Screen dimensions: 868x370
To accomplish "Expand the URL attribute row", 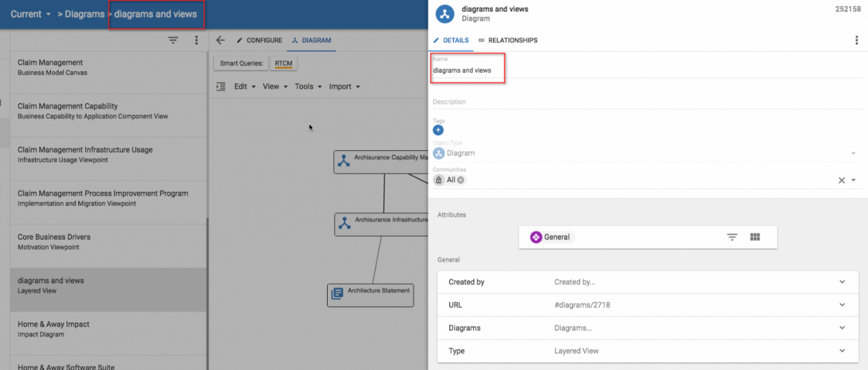I will [842, 305].
